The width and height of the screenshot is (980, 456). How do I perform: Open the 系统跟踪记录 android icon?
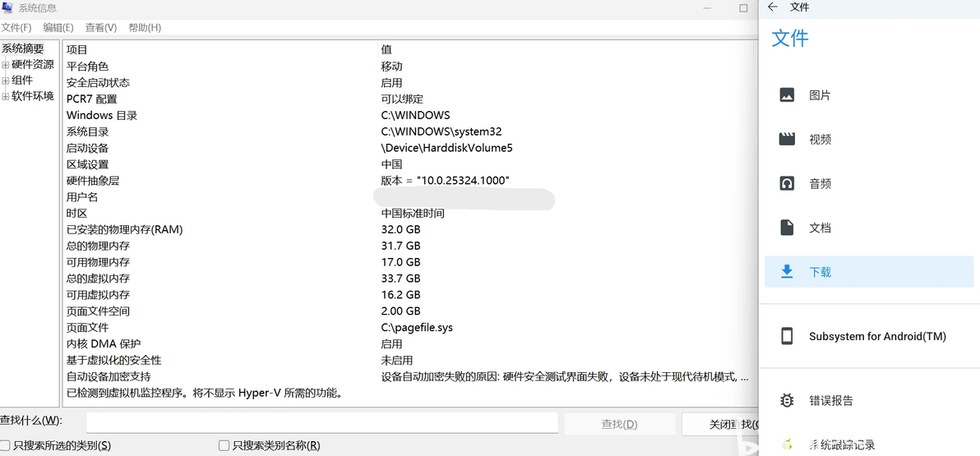click(787, 444)
